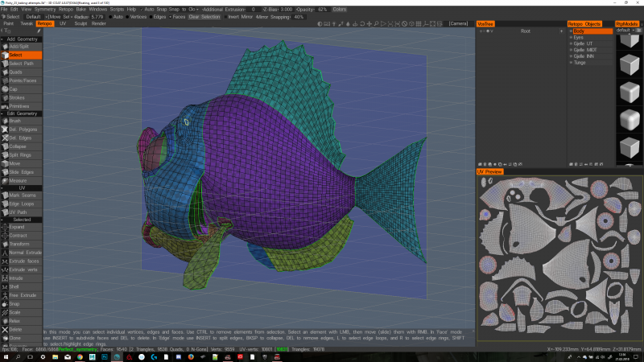Screen dimensions: 644x362
Task: Open the Symmetry menu
Action: pyautogui.click(x=45, y=9)
